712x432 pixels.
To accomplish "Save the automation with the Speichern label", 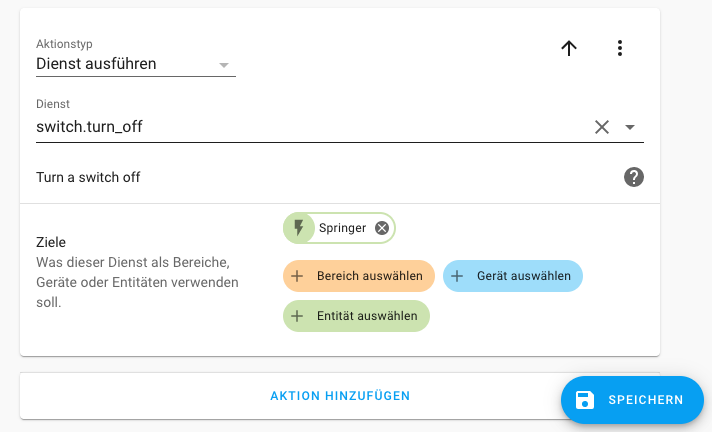I will tap(645, 400).
